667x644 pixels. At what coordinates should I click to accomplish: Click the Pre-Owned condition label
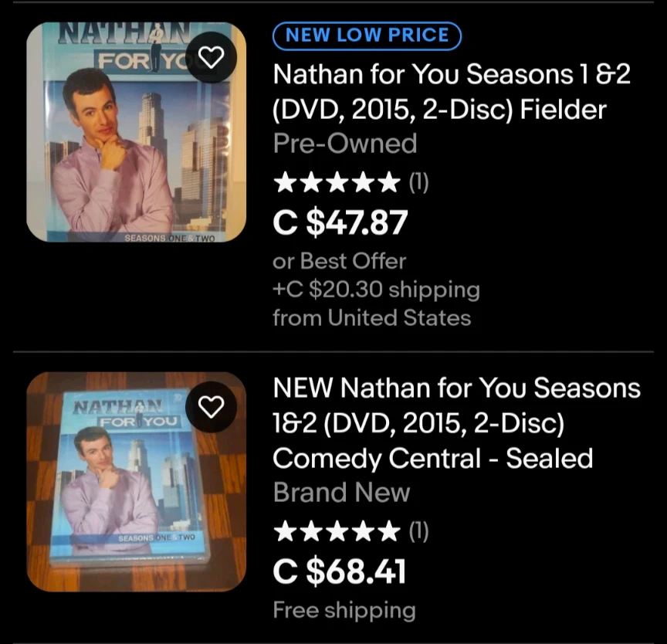click(344, 144)
